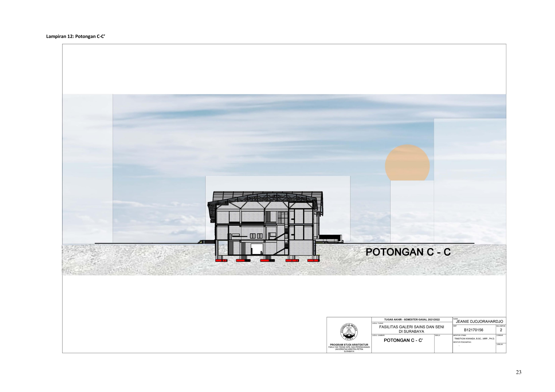Select 'TUGAS AKHIR - SEMESTER GASAL 2021/2022' header
This screenshot has height=392, width=555.
pos(412,320)
